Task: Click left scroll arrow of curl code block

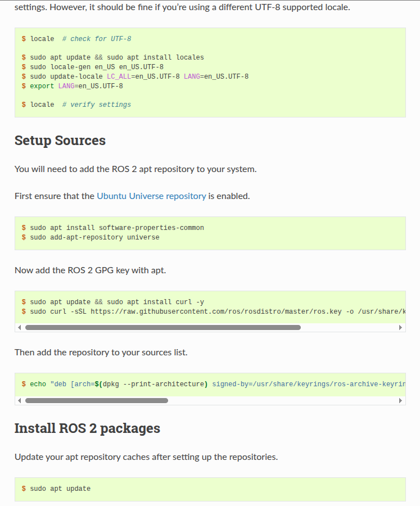Action: [x=19, y=328]
